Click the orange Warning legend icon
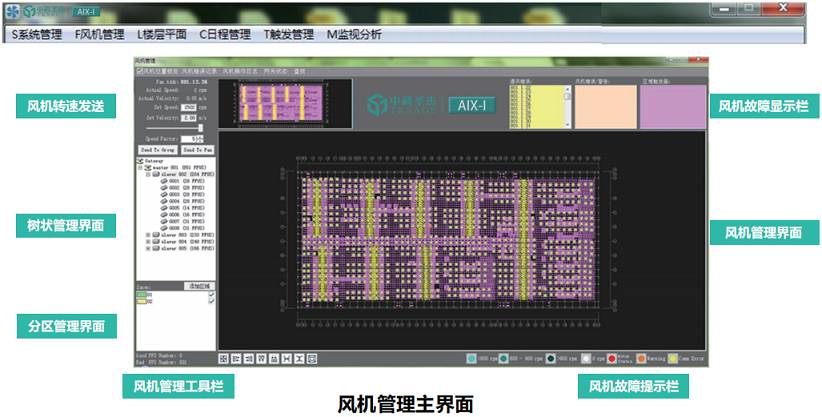Viewport: 822px width, 417px height. coord(643,357)
